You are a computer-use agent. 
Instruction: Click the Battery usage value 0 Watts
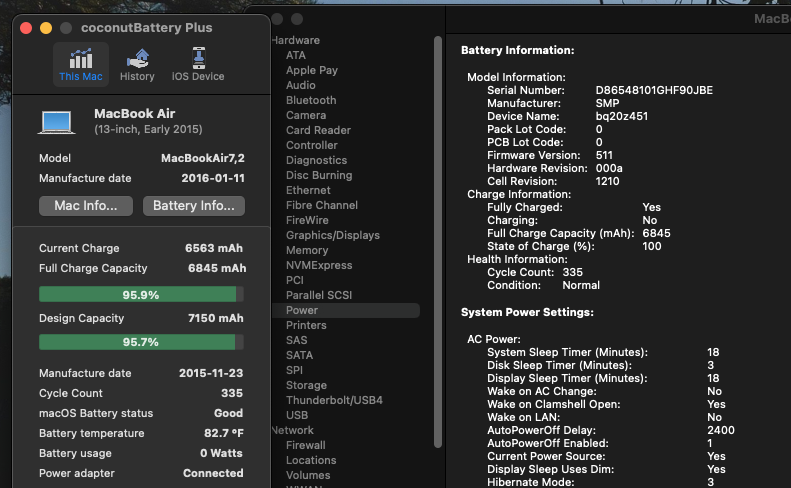[x=221, y=453]
